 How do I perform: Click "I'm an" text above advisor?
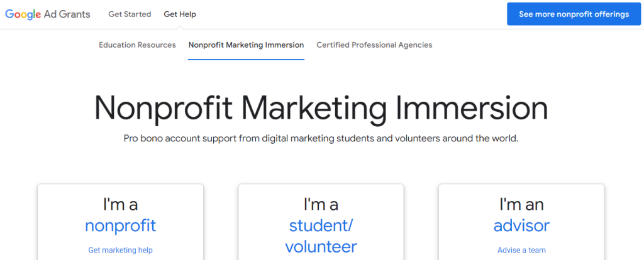pos(521,204)
